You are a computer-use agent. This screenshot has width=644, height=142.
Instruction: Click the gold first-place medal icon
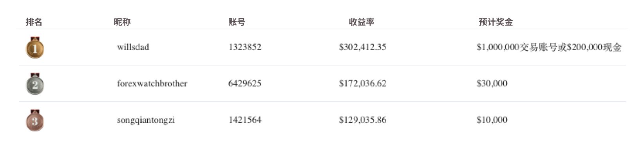[x=35, y=47]
